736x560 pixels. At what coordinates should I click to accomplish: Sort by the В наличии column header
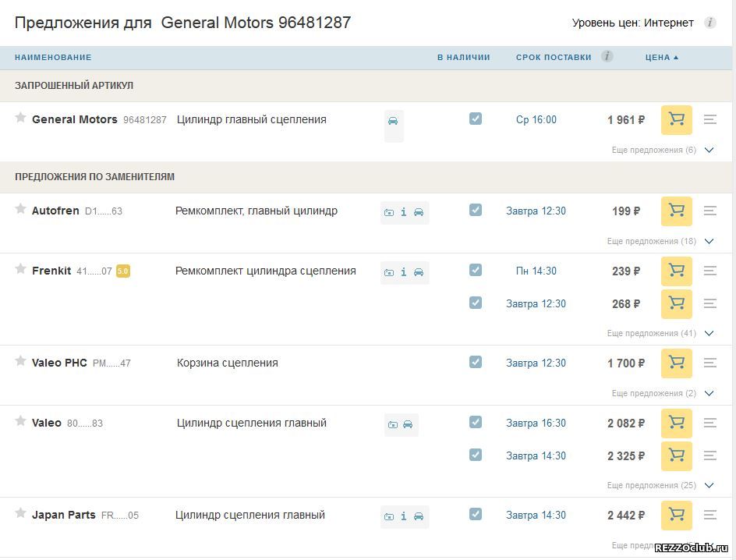click(x=464, y=57)
